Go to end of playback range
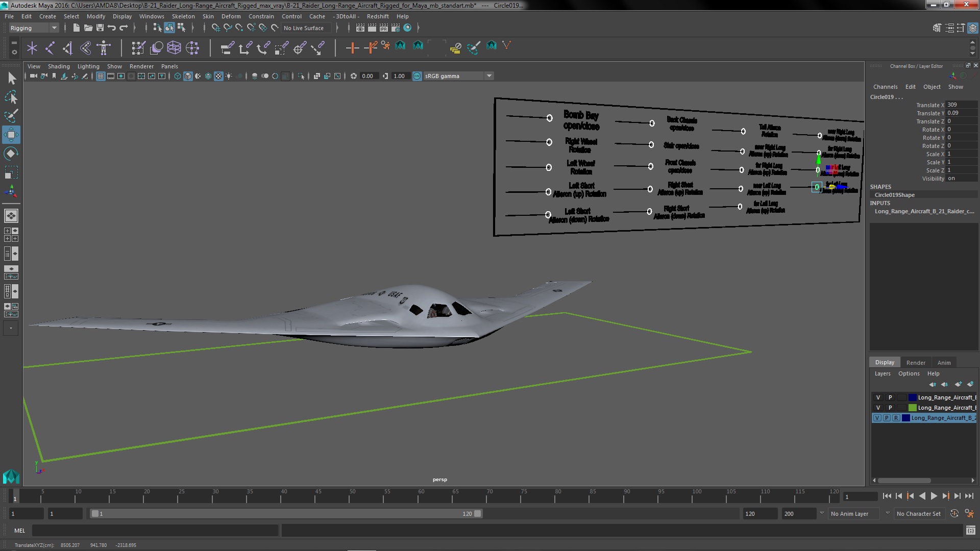980x551 pixels. point(969,496)
